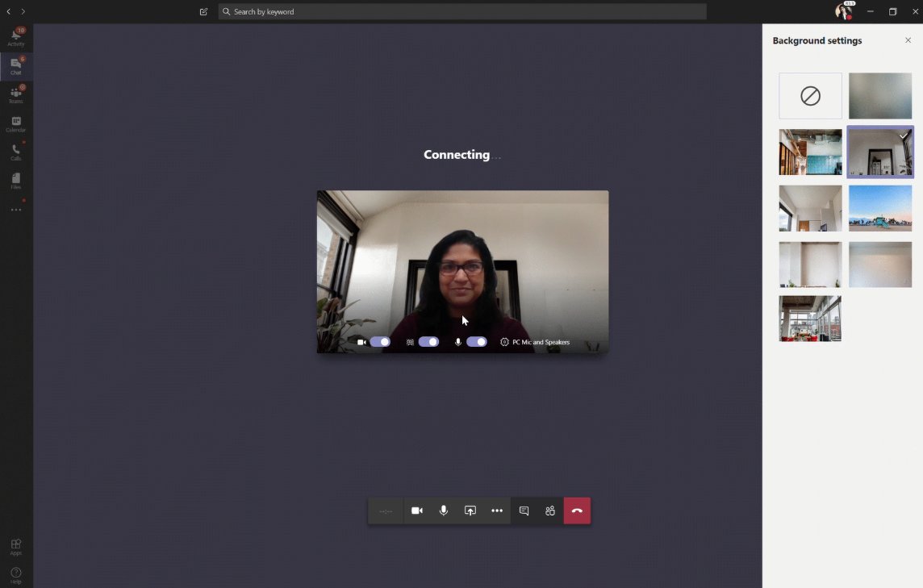This screenshot has width=923, height=588.
Task: Click the Search by keyword field
Action: point(462,11)
